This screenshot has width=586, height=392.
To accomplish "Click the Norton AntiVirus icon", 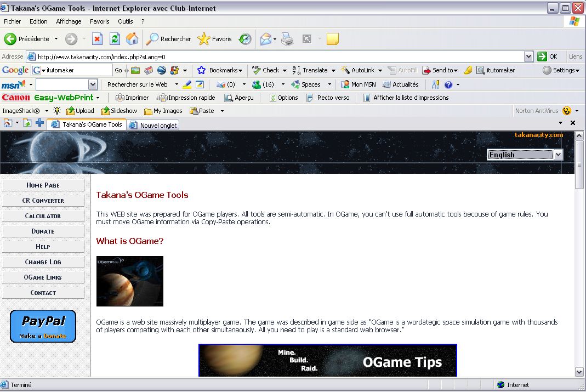I will pos(566,111).
